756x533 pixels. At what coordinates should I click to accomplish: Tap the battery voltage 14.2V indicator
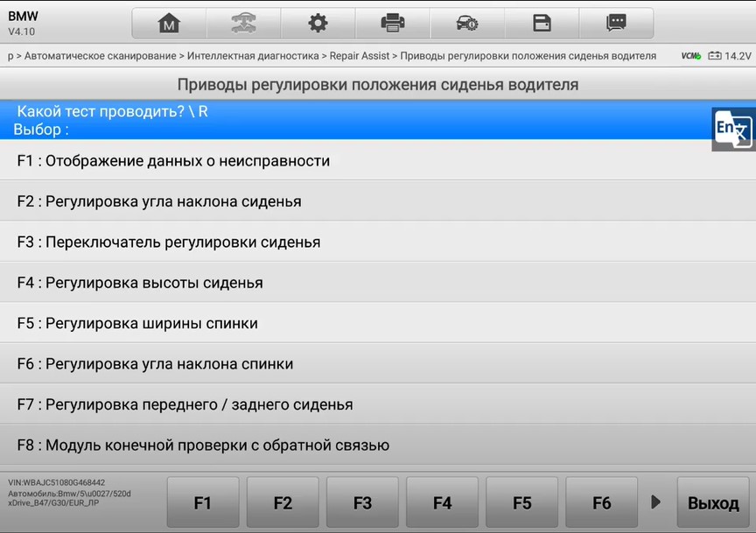point(730,56)
